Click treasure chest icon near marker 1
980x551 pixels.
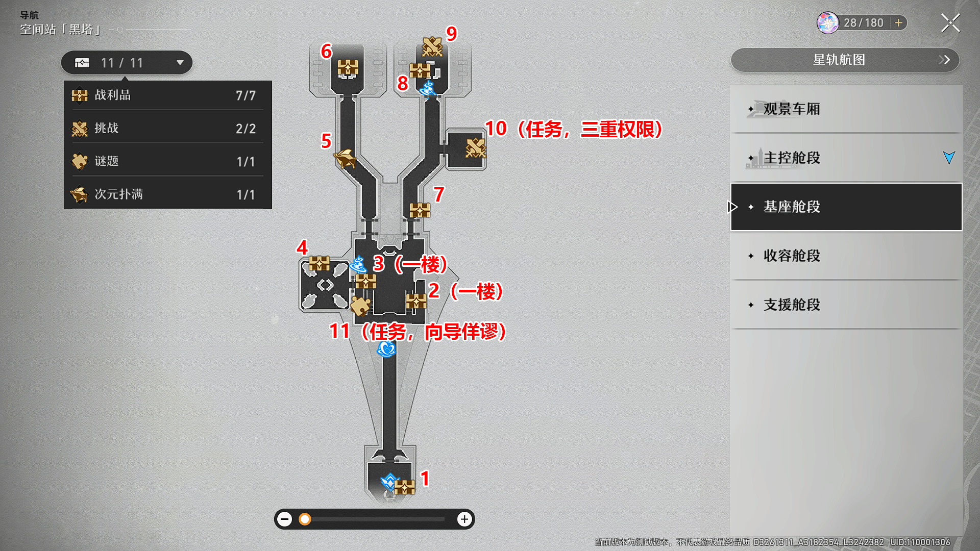(405, 487)
